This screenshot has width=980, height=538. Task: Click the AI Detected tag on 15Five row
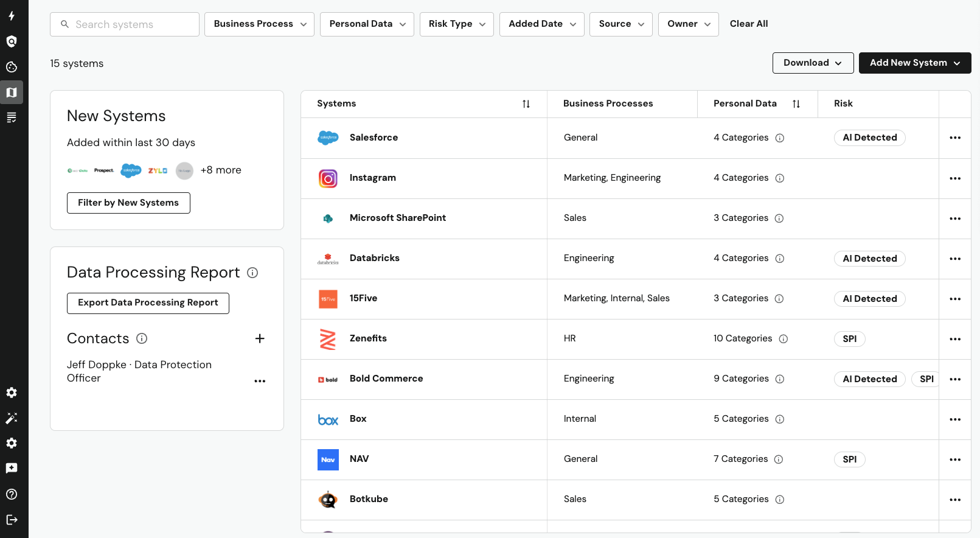[x=870, y=299]
